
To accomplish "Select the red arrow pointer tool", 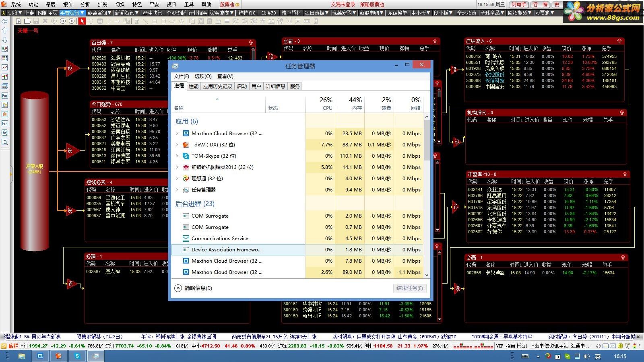I will point(82,21).
